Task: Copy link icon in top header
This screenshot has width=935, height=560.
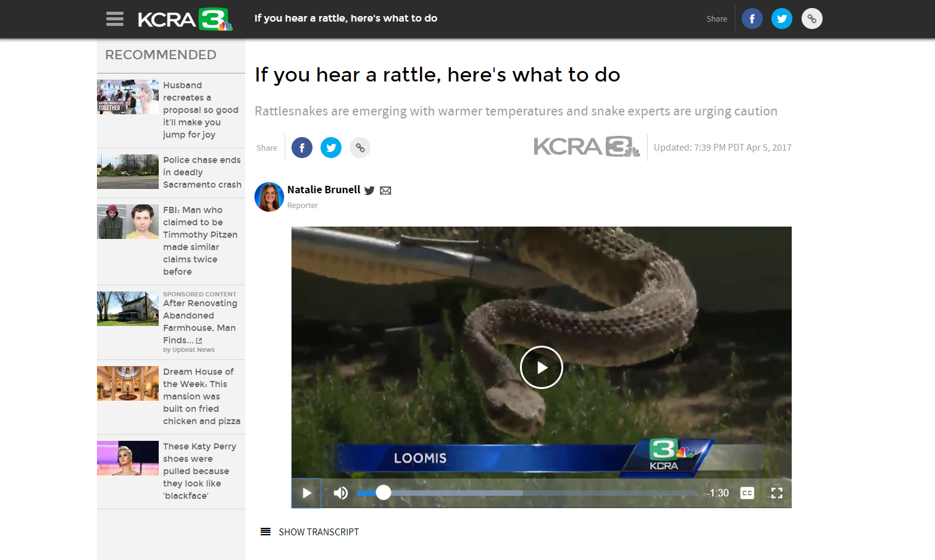Action: [x=811, y=19]
